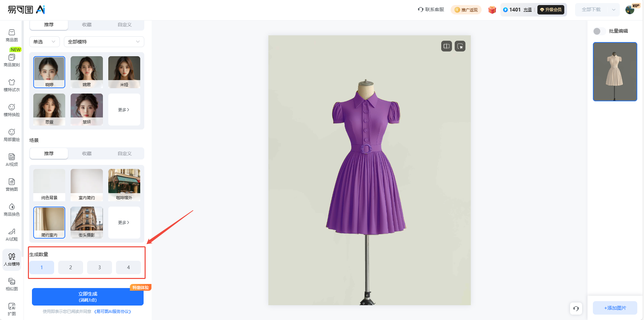Viewport: 644px width, 320px height.
Task: Click the 立即生成 button
Action: coord(88,297)
